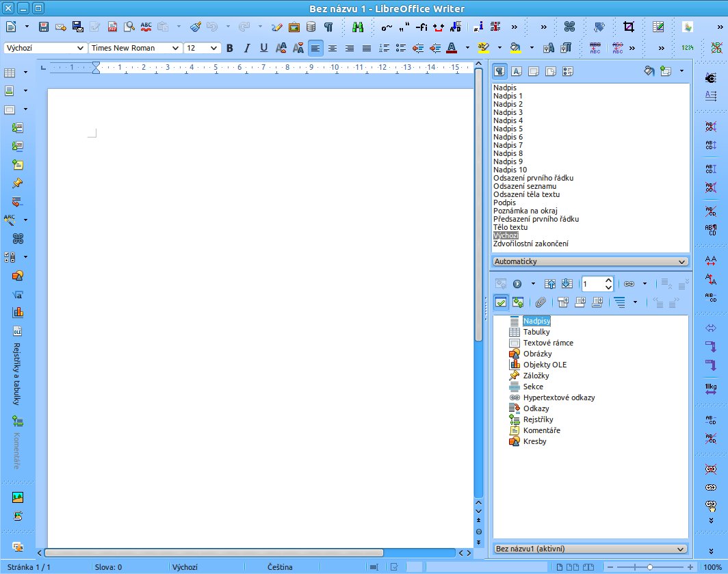Viewport: 728px width, 574px height.
Task: Click Slova: 0 word count field
Action: click(108, 567)
